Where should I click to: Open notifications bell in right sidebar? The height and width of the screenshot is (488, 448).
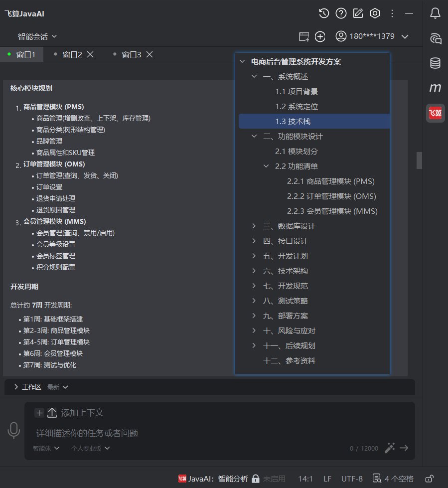point(435,13)
